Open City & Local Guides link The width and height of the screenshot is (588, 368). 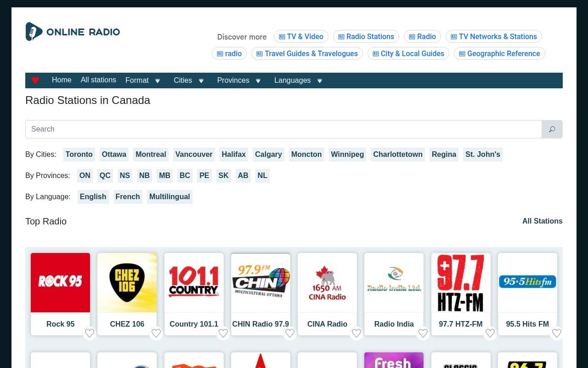(x=408, y=54)
